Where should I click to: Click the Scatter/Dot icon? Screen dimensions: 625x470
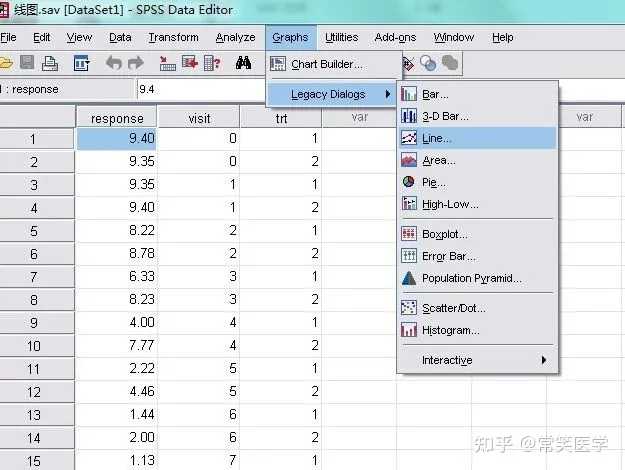pos(409,308)
